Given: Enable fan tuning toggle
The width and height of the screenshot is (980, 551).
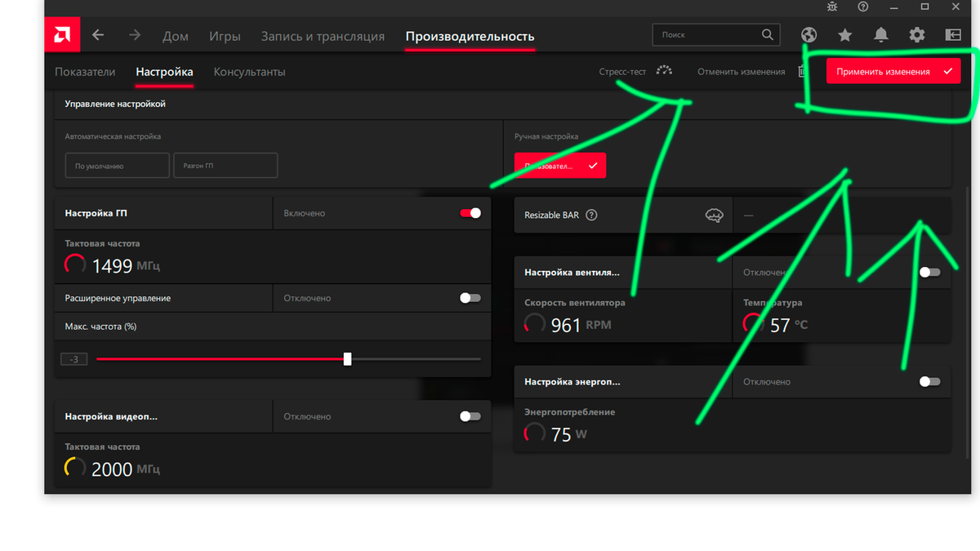Looking at the screenshot, I should (x=929, y=272).
